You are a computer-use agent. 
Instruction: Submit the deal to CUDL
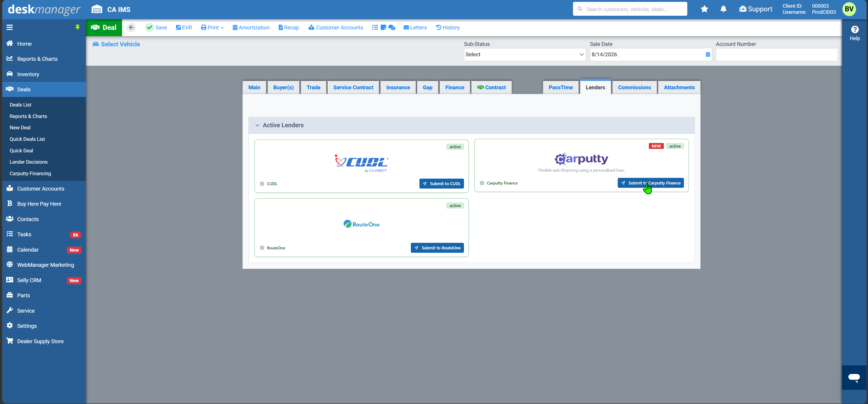pos(441,184)
